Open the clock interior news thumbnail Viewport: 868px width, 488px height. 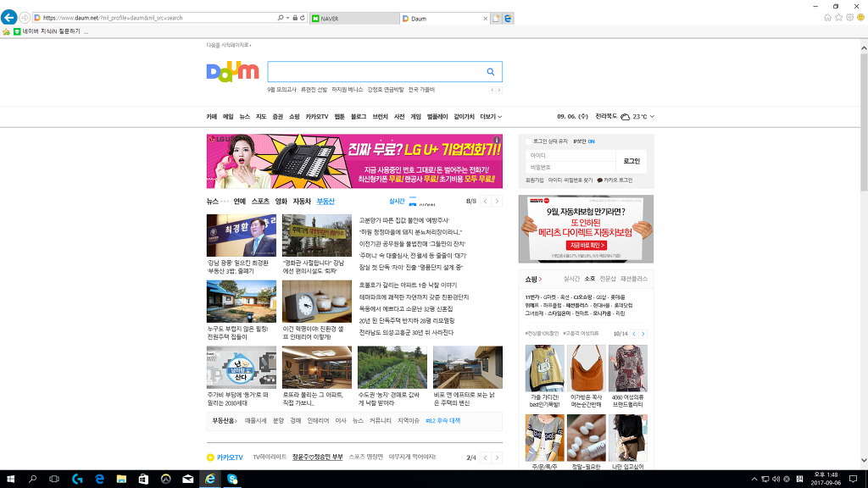pos(317,302)
